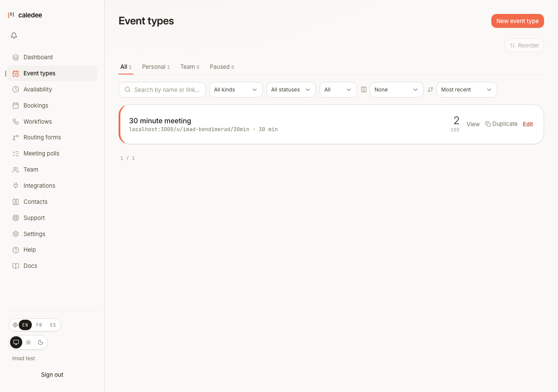Click the Reorder button

click(x=524, y=45)
